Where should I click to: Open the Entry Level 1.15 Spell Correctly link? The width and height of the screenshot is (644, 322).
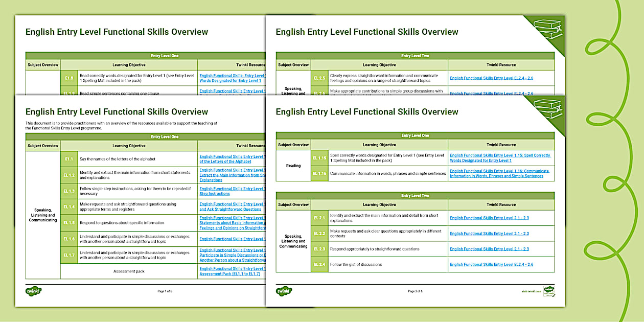point(501,158)
